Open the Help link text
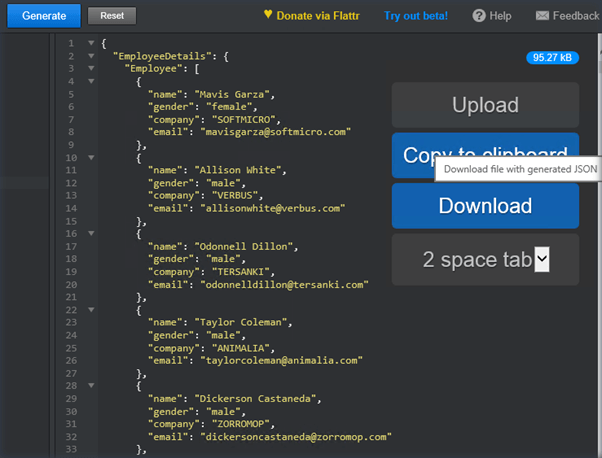This screenshot has width=602, height=458. coord(500,16)
